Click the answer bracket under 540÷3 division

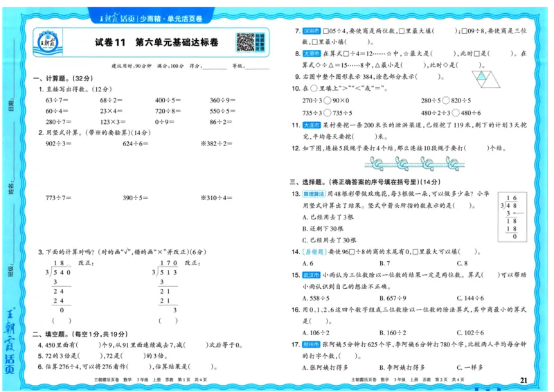point(62,321)
